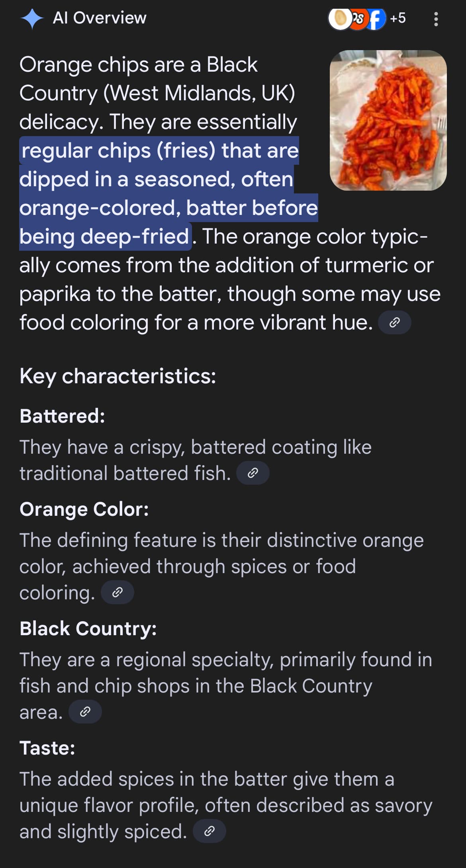Open the first egg-shaped source icon

coord(339,19)
